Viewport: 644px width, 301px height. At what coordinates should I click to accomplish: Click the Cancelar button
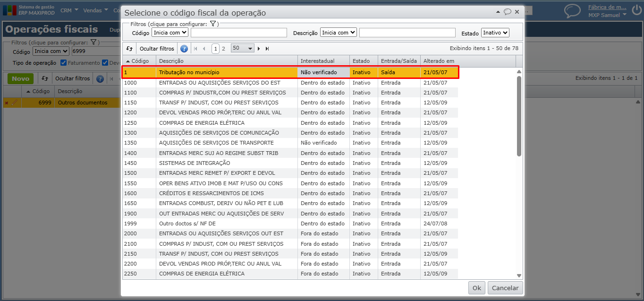pos(505,288)
